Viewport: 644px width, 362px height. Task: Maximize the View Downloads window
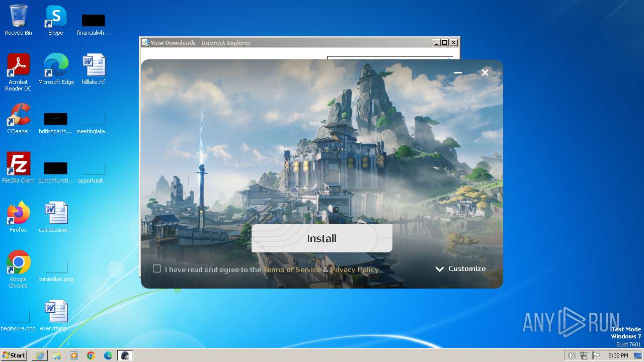click(445, 43)
